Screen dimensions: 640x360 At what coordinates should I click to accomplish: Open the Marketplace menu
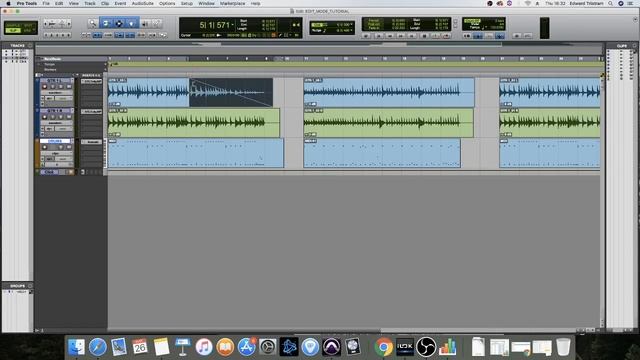tap(232, 3)
